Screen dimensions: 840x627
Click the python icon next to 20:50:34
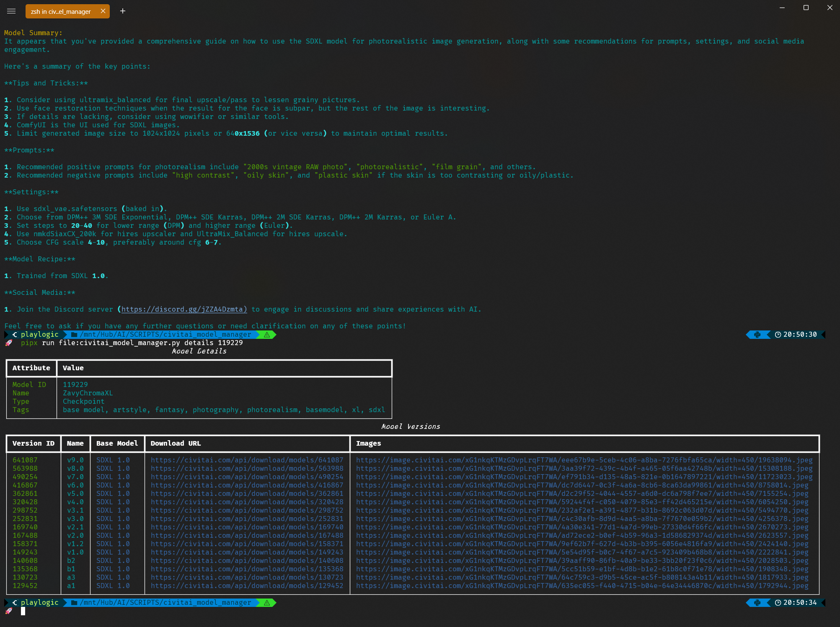point(757,603)
